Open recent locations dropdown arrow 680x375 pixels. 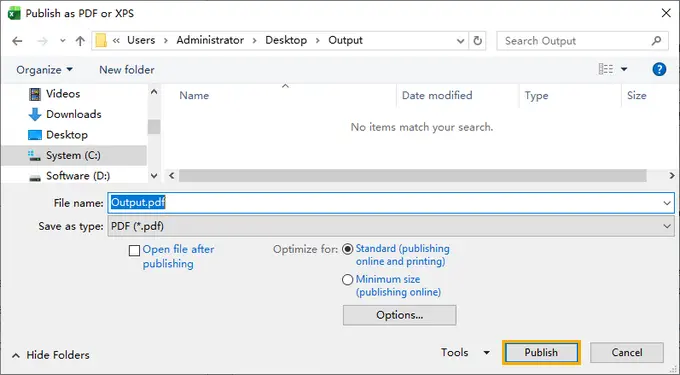point(62,41)
